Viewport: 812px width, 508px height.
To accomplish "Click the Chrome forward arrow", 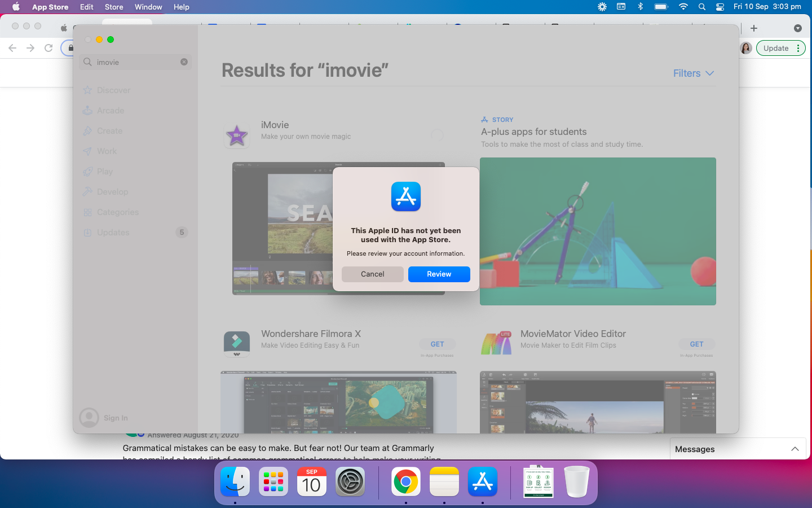I will click(x=30, y=48).
